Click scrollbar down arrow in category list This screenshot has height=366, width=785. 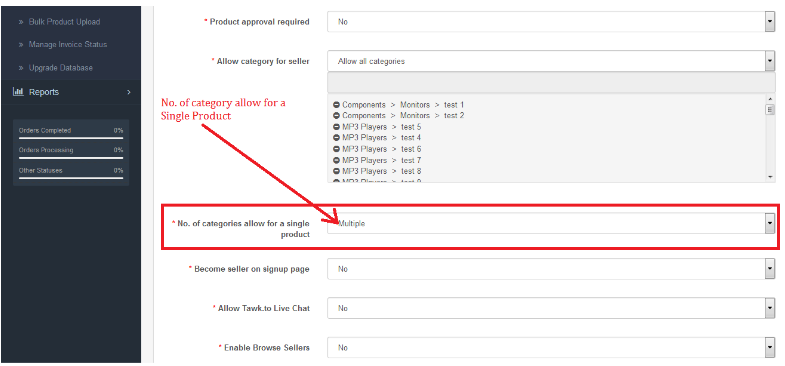(x=770, y=177)
